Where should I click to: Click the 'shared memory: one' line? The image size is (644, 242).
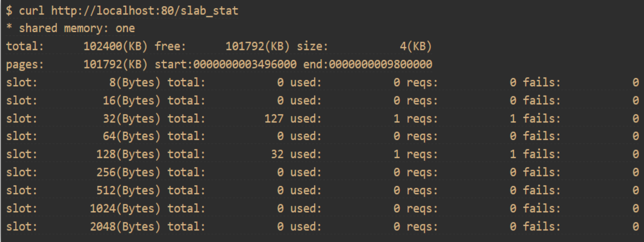[x=77, y=28]
